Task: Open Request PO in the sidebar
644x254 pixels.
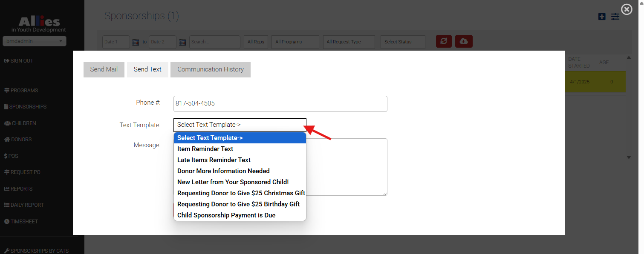Action: click(22, 172)
